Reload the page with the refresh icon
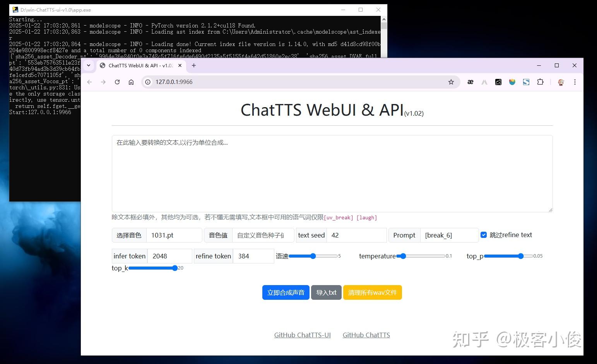Image resolution: width=597 pixels, height=364 pixels. click(117, 82)
